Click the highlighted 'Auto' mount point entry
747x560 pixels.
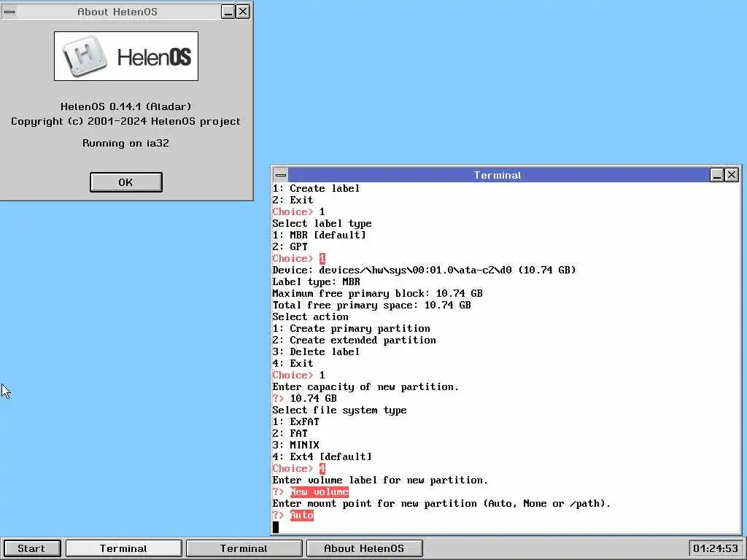point(301,516)
